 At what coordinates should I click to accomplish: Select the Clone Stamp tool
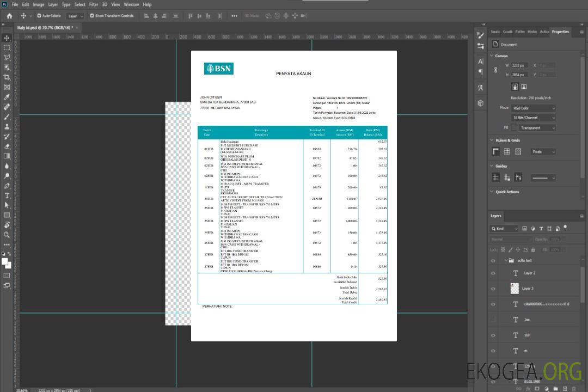pyautogui.click(x=7, y=126)
